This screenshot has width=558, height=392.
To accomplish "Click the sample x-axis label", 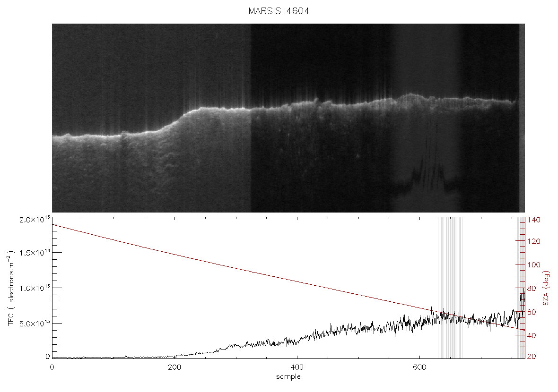I will pos(288,377).
